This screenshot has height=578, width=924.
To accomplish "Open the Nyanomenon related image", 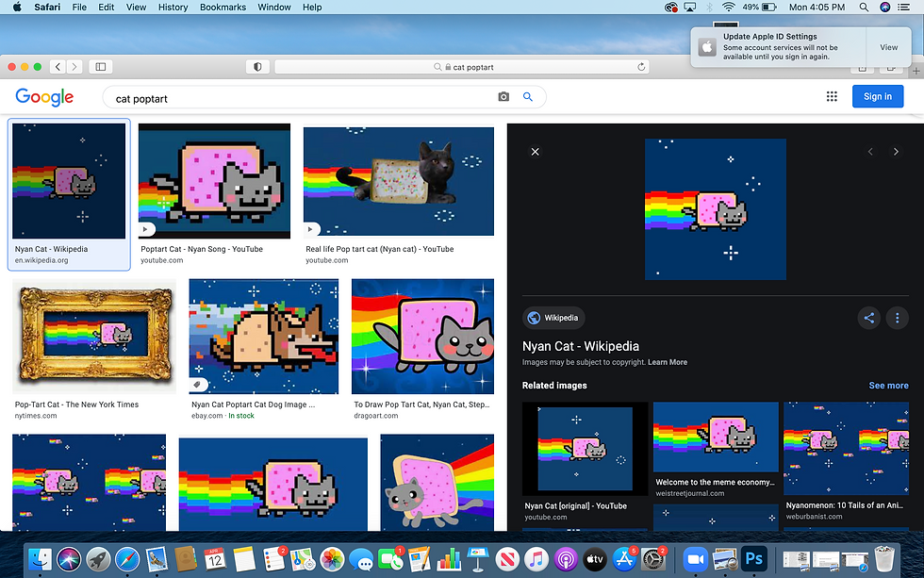I will pos(846,449).
